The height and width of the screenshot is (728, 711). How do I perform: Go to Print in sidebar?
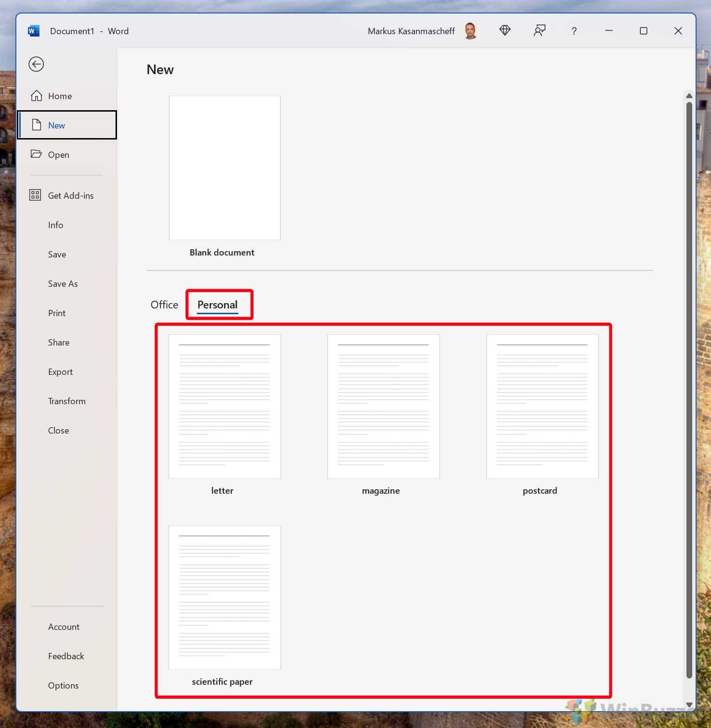(57, 313)
